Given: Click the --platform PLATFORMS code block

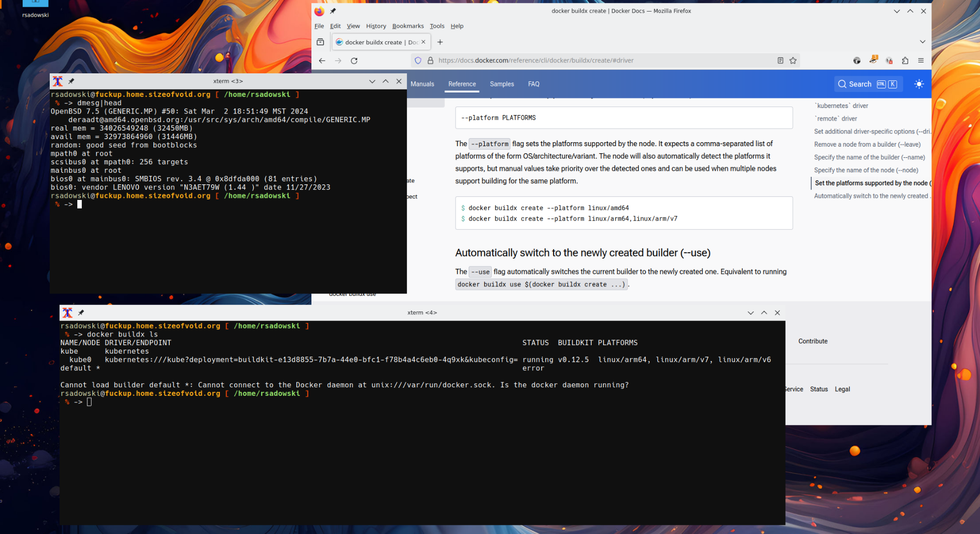Looking at the screenshot, I should 624,118.
